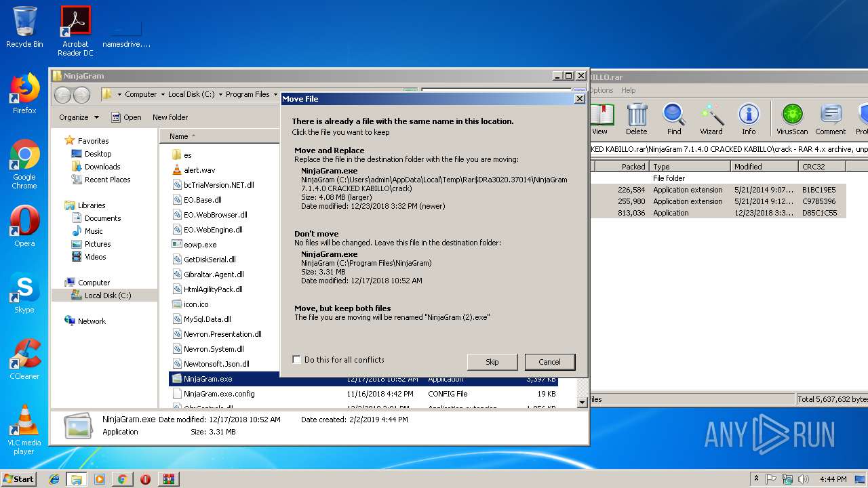Choose the Move and Replace option
The image size is (868, 488).
point(433,180)
